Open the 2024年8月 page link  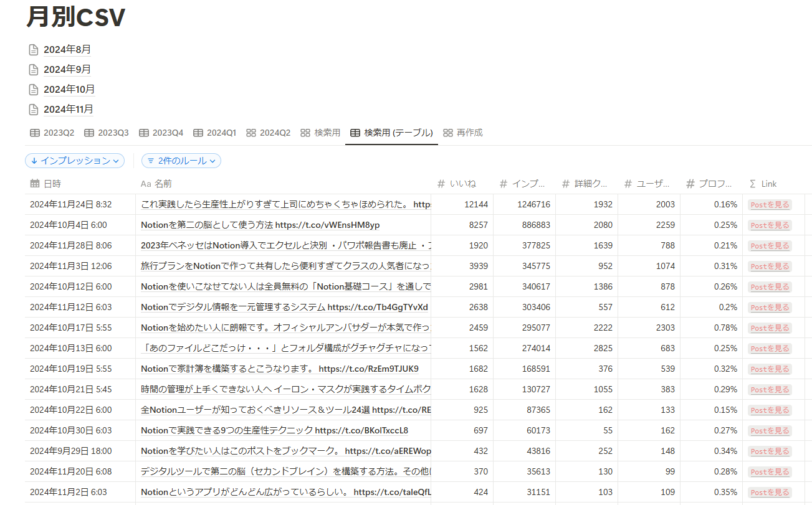tap(67, 50)
